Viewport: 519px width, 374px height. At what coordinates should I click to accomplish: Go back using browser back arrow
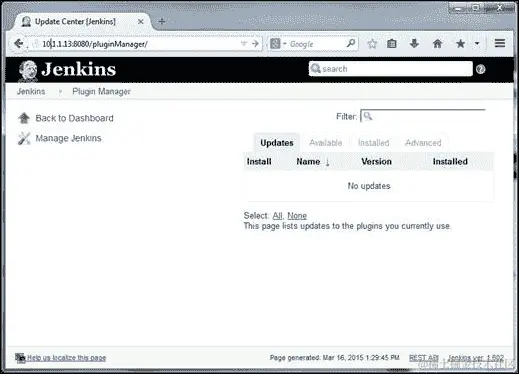point(18,43)
